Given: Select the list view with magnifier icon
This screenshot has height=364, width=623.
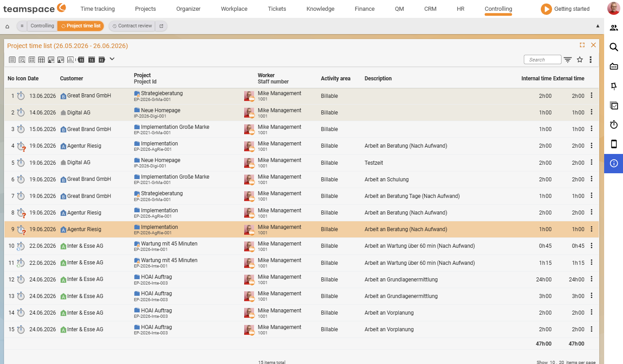Looking at the screenshot, I should [22, 60].
